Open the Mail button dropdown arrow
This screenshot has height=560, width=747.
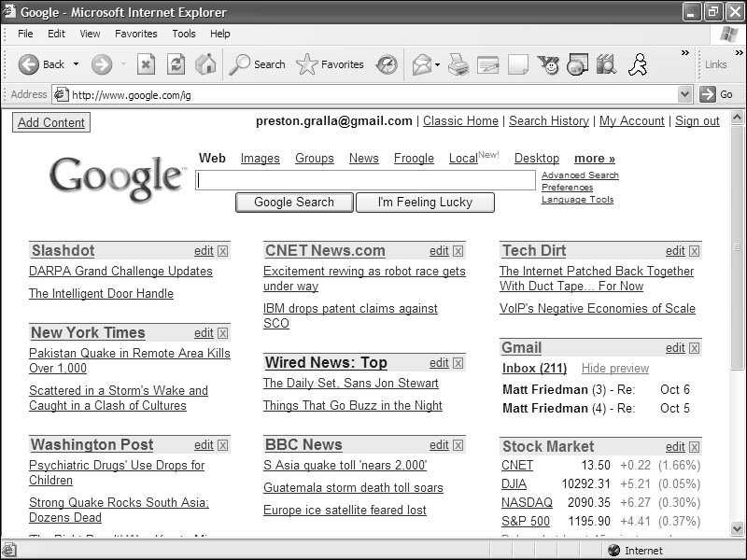coord(437,64)
